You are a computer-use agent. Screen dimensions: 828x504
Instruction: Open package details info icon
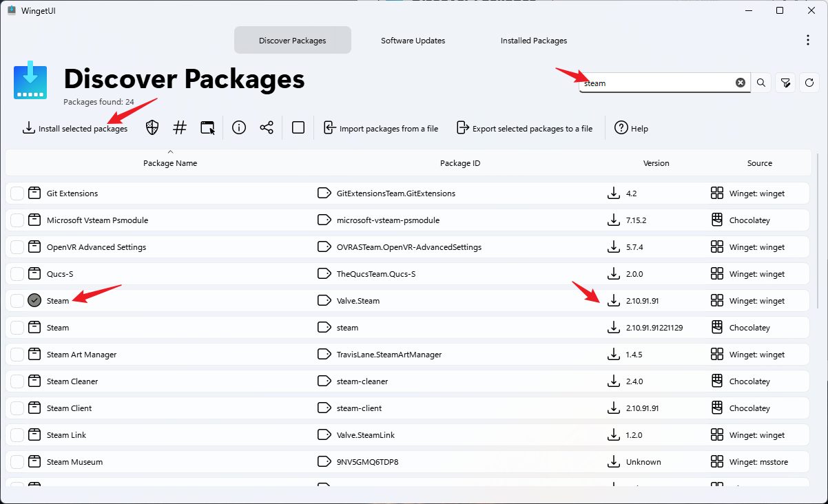239,128
